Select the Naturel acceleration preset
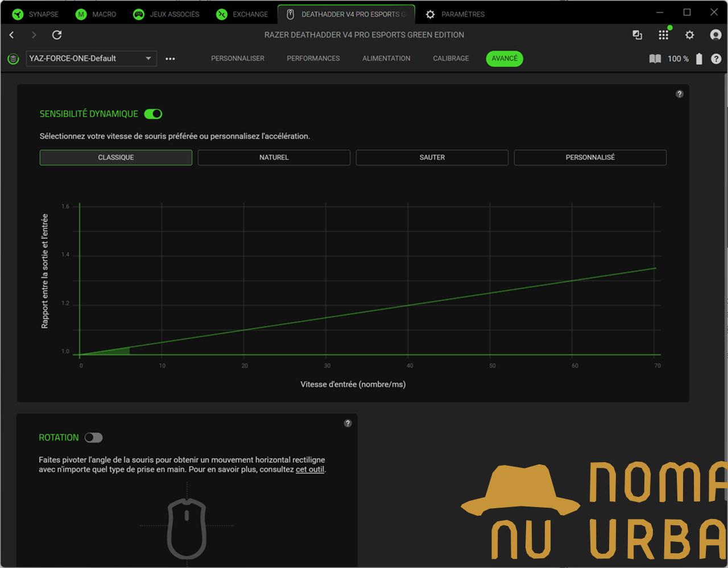 (x=274, y=158)
